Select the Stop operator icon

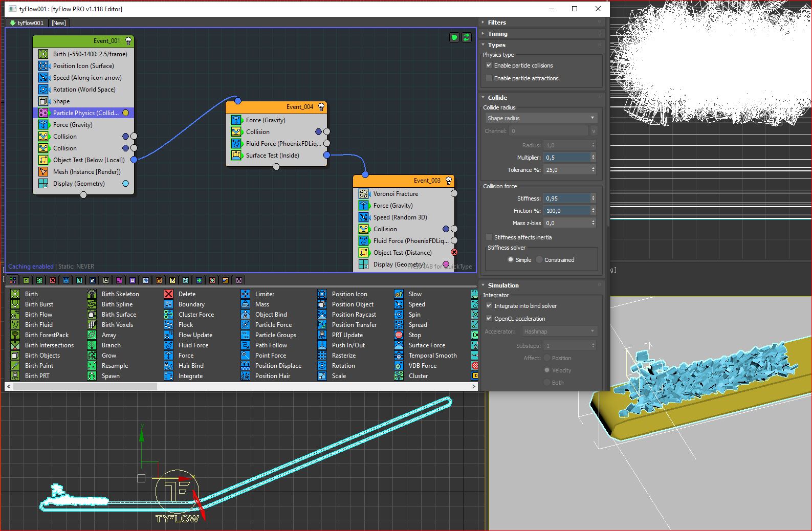pyautogui.click(x=399, y=335)
